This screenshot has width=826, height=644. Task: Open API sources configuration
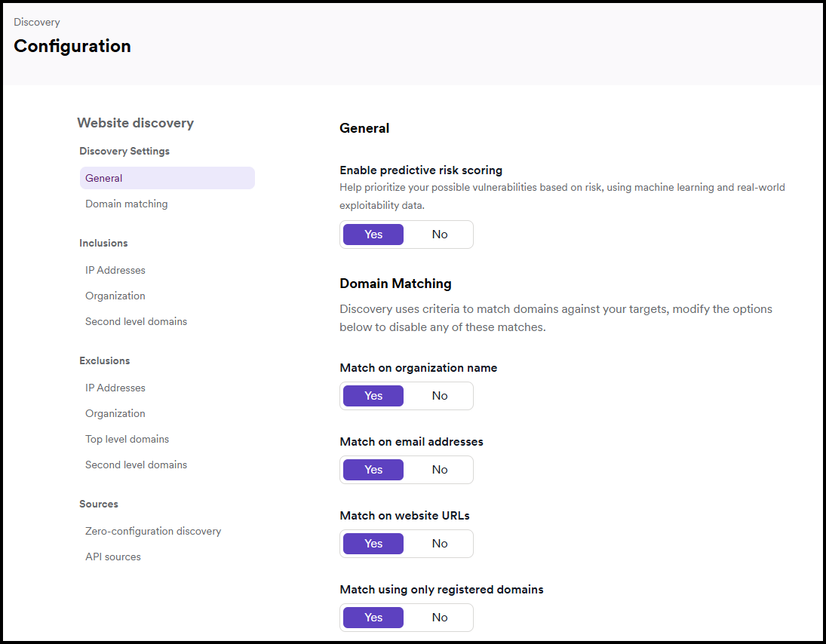point(113,557)
